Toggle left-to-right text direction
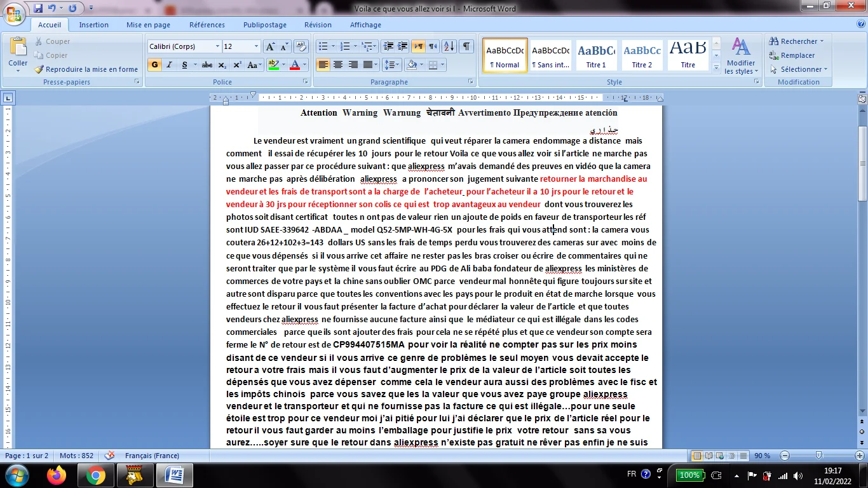The image size is (868, 488). 418,46
